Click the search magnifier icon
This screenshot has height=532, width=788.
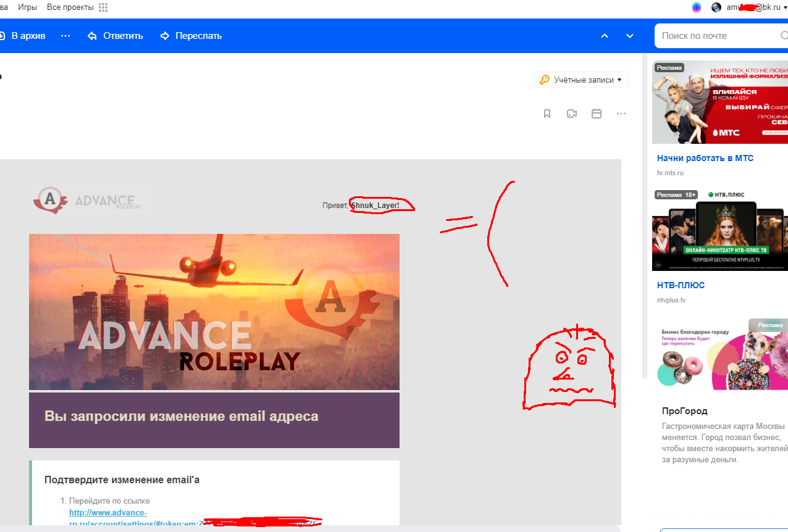click(x=784, y=36)
